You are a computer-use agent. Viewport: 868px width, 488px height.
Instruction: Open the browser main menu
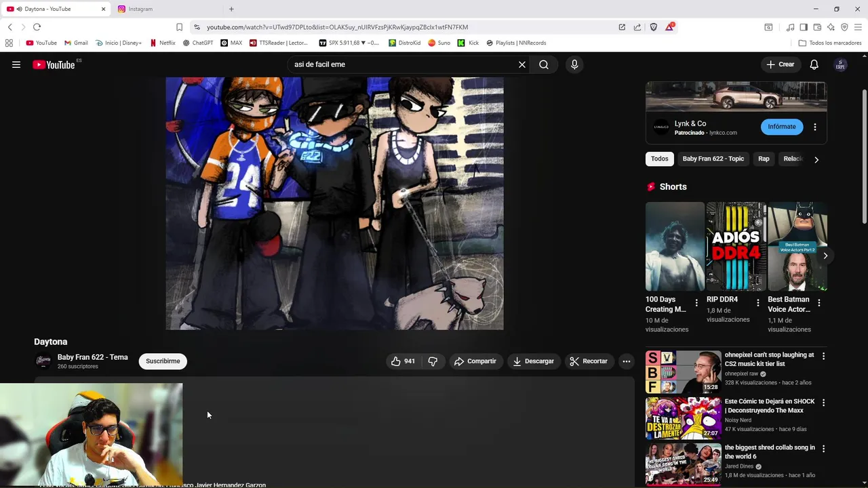[859, 27]
